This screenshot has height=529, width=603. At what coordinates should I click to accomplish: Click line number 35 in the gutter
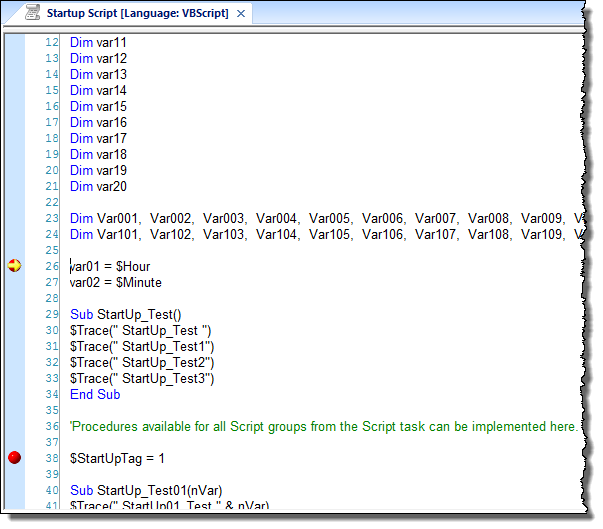(x=52, y=410)
